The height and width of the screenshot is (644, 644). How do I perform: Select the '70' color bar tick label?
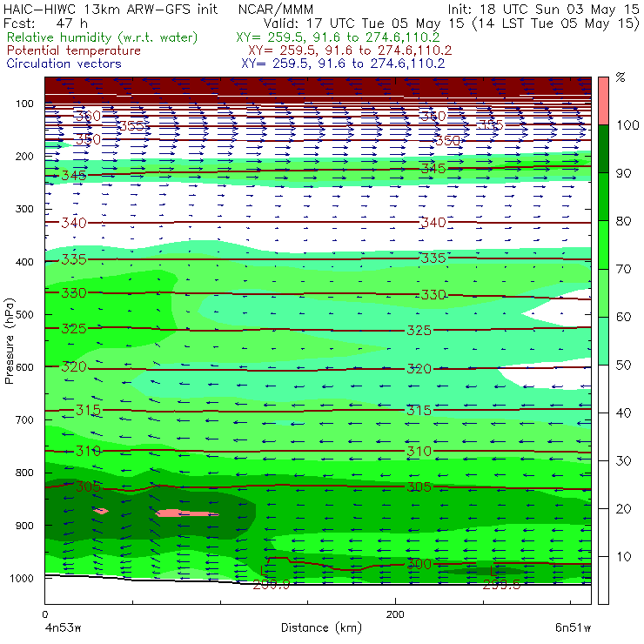[x=623, y=270]
